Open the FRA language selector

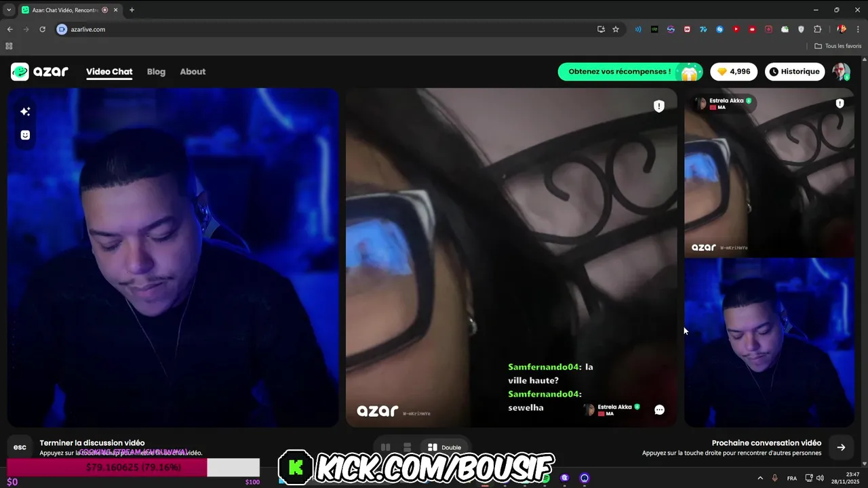[792, 479]
